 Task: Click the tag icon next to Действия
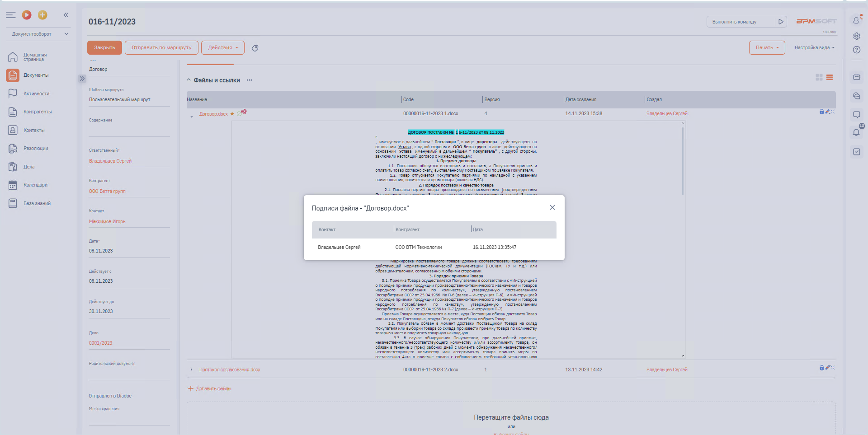tap(255, 48)
